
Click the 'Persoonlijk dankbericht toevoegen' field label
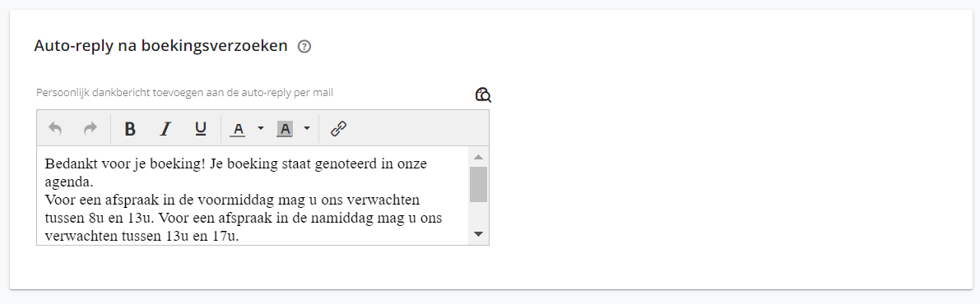[185, 93]
